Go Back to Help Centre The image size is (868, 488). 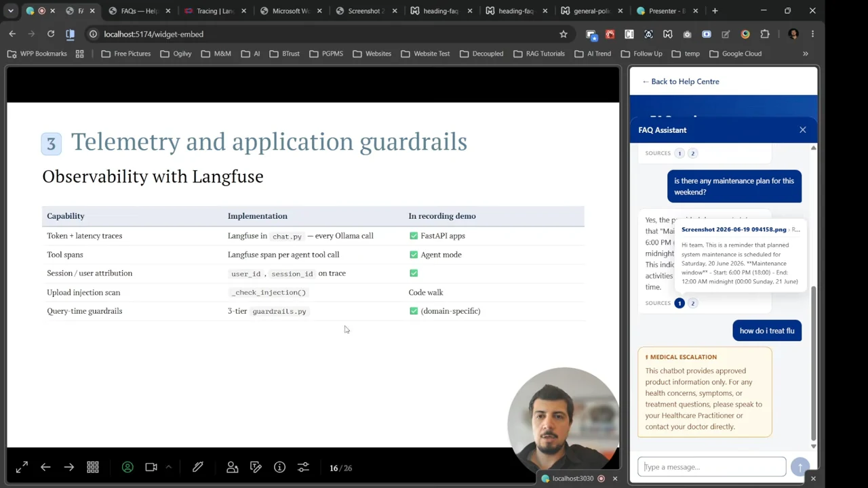(x=681, y=81)
